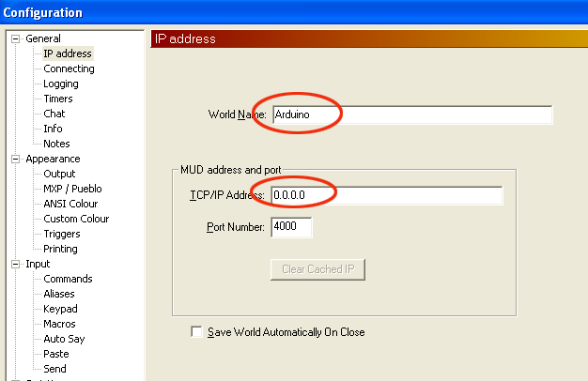Open the Connecting settings page
Screen dimensions: 588x381
tap(69, 69)
